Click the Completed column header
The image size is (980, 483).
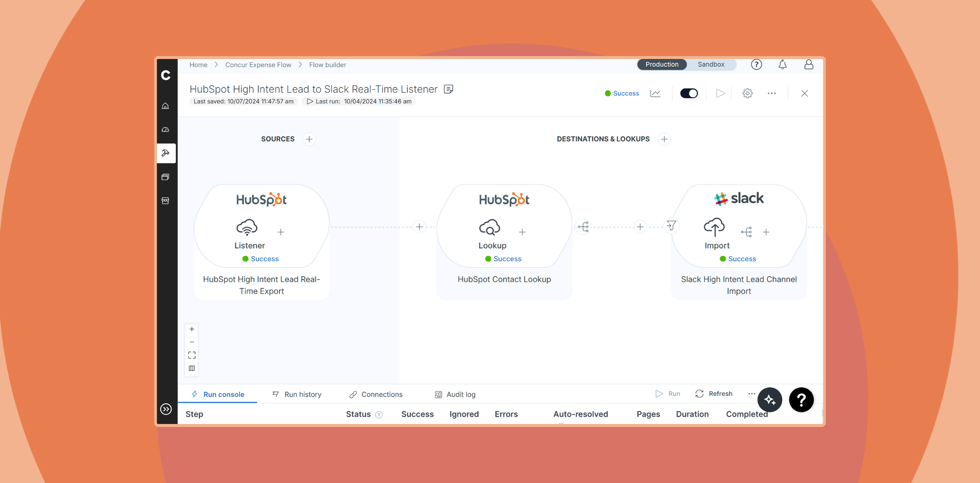pyautogui.click(x=746, y=414)
